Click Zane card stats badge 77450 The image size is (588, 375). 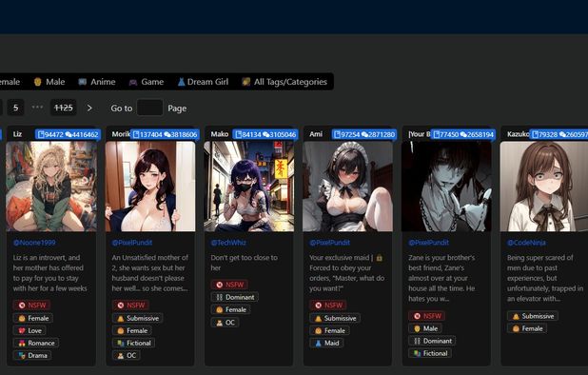(463, 134)
